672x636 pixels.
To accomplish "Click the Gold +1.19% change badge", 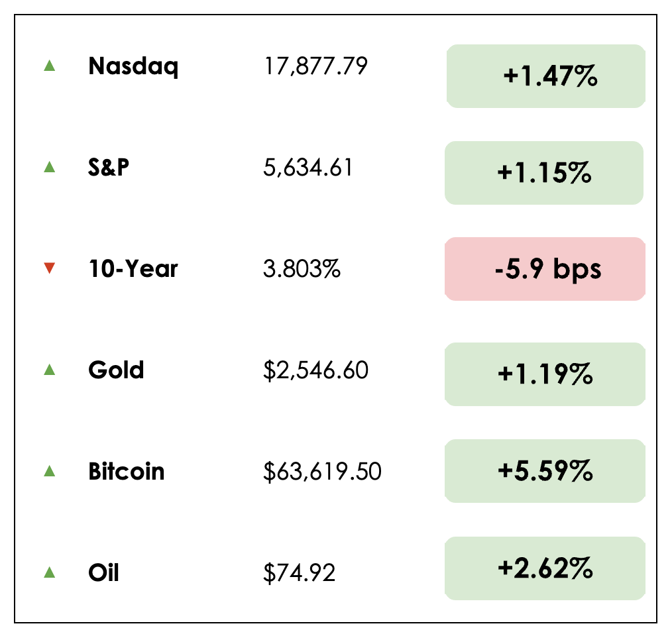I will (544, 374).
